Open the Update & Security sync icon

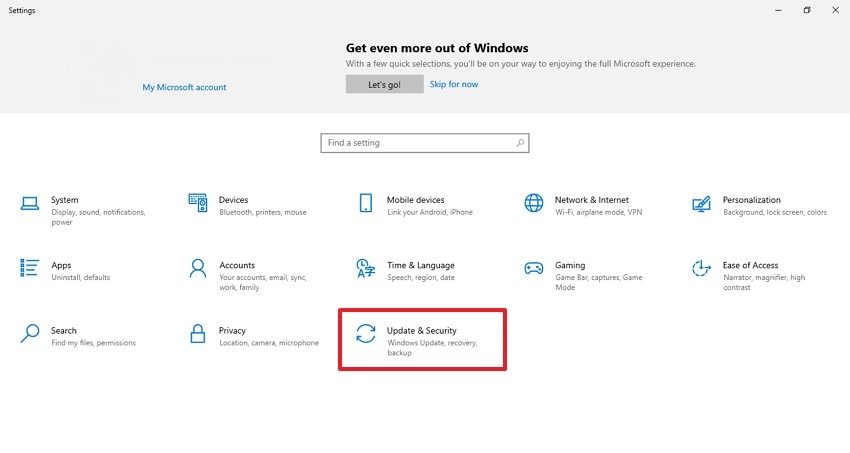click(366, 334)
